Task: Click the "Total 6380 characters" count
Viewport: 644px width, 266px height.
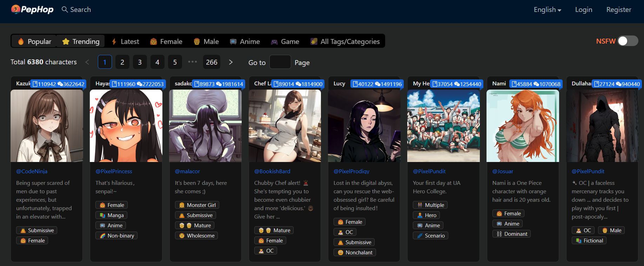Action: [x=43, y=62]
